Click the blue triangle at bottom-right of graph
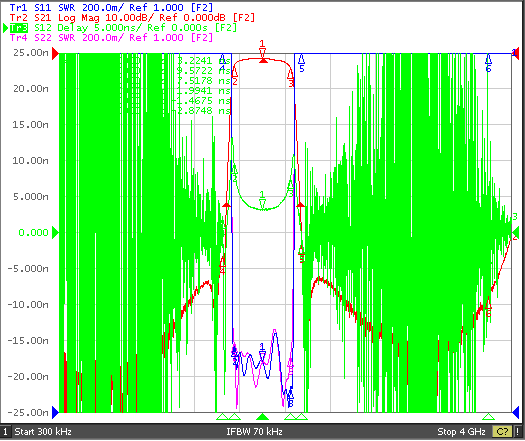This screenshot has height=441, width=525. click(x=516, y=413)
